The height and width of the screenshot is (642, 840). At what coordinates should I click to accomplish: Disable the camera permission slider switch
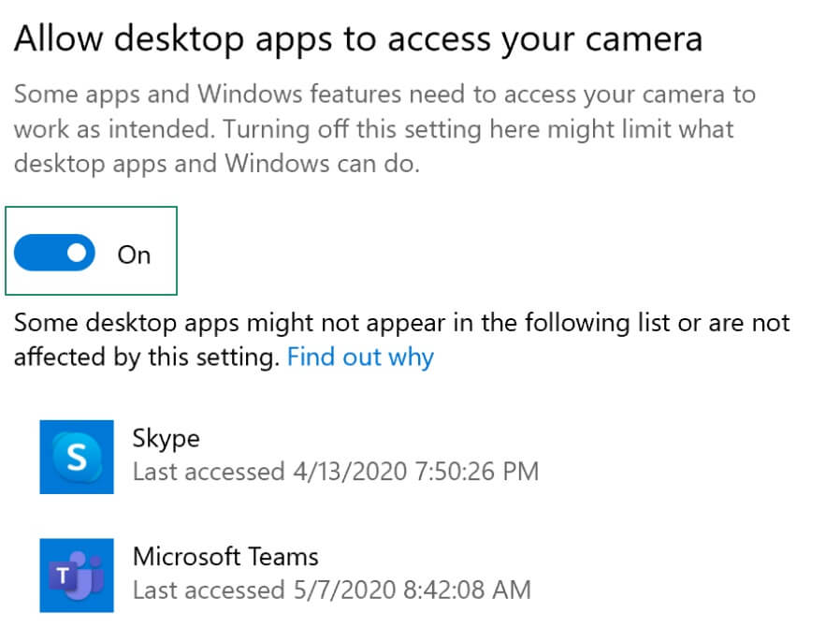(x=53, y=253)
